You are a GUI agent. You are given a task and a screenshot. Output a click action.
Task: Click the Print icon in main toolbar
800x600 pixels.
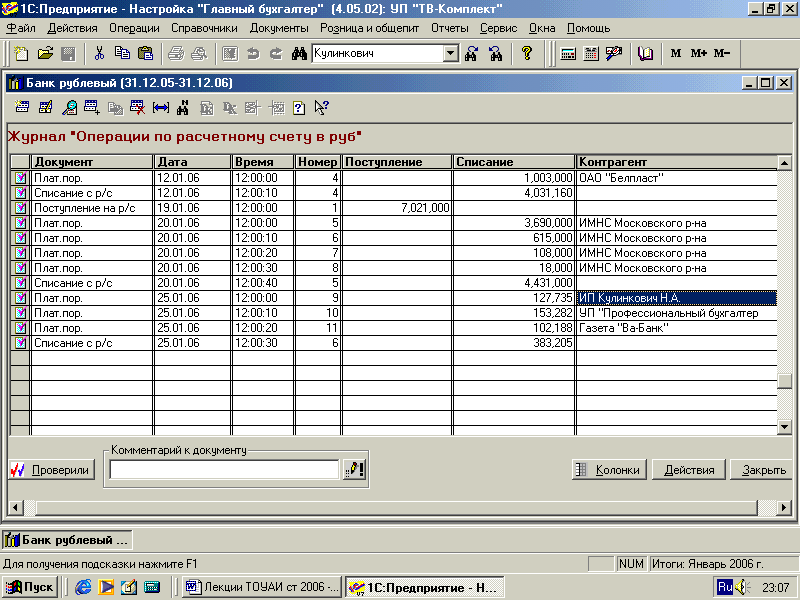[176, 53]
